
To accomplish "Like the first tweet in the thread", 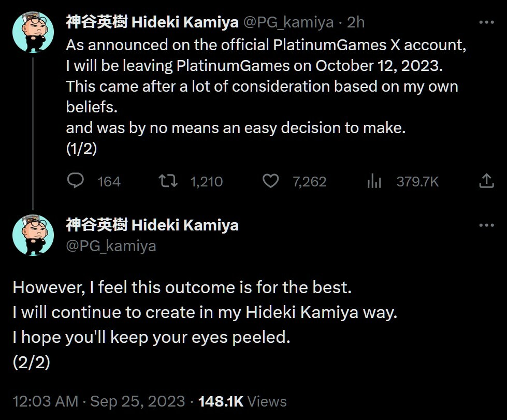I will point(270,181).
